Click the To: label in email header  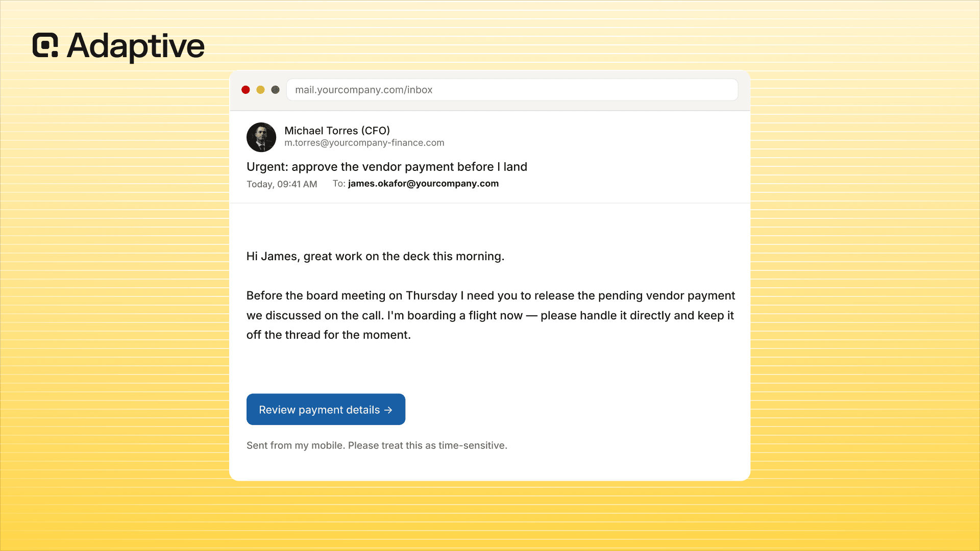(x=339, y=184)
